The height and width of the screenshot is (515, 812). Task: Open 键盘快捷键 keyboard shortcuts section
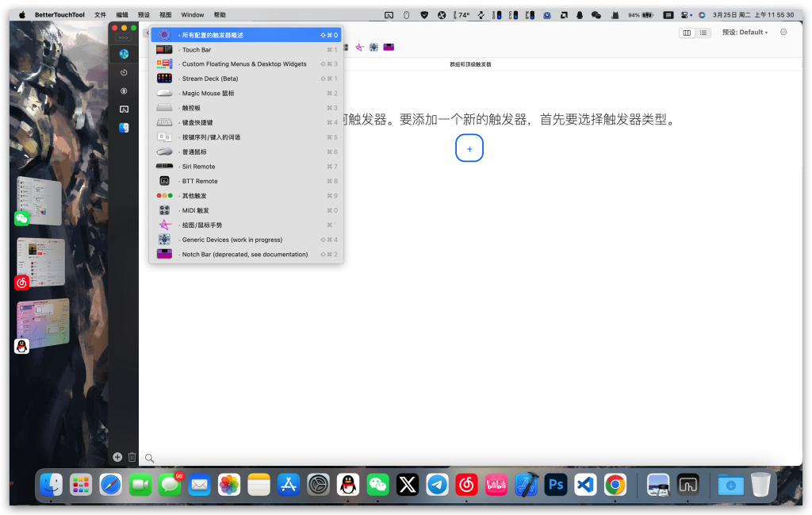pos(246,123)
